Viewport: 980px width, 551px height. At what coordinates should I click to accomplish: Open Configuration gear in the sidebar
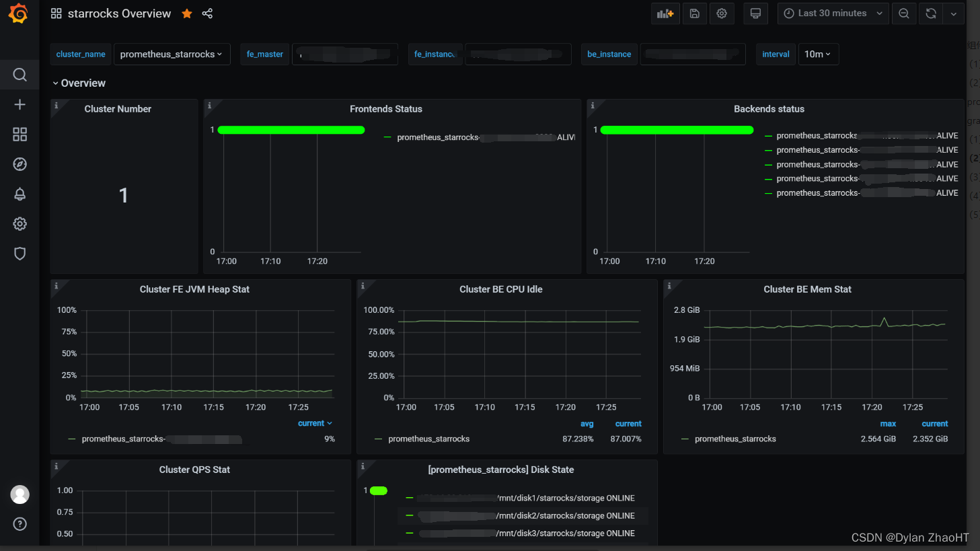[20, 224]
